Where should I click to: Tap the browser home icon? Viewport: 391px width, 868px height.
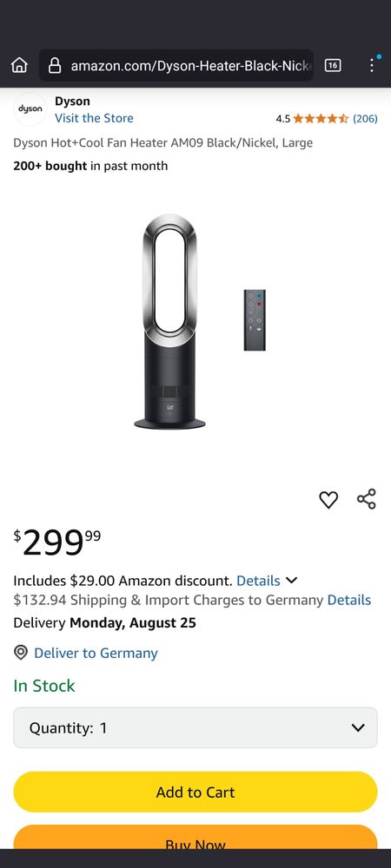click(19, 65)
